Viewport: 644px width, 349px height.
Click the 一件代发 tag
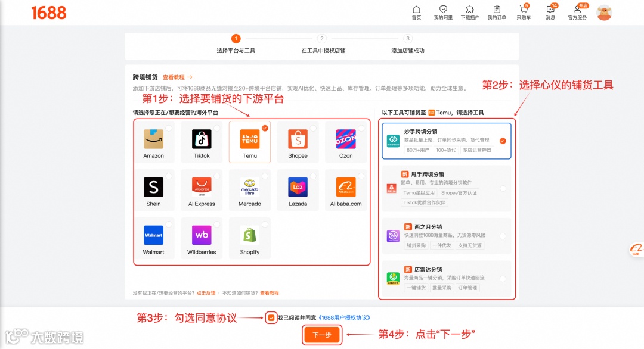[442, 245]
